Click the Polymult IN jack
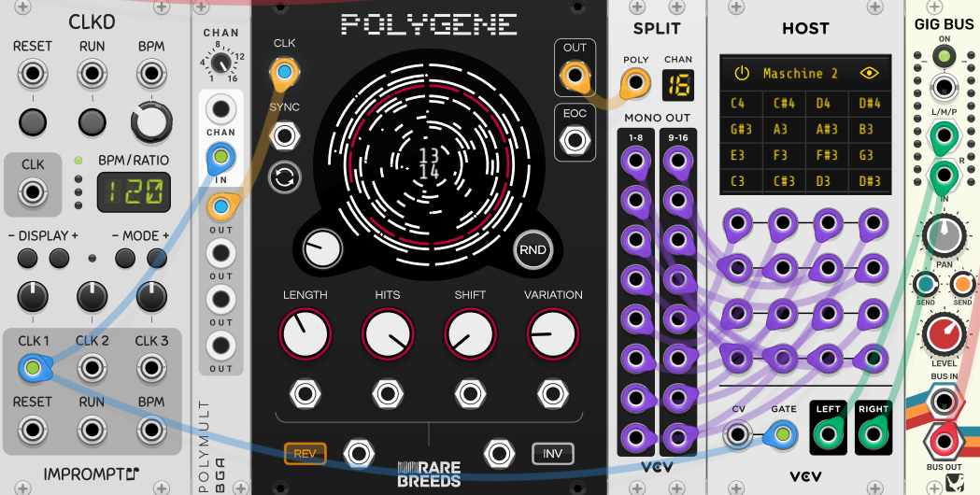This screenshot has height=495, width=980. 220,156
